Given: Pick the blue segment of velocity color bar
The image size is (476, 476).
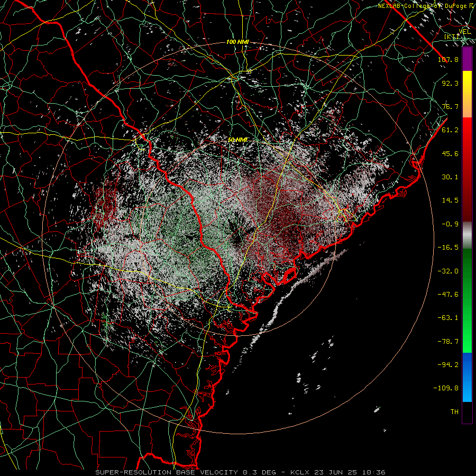Looking at the screenshot, I should tap(467, 377).
